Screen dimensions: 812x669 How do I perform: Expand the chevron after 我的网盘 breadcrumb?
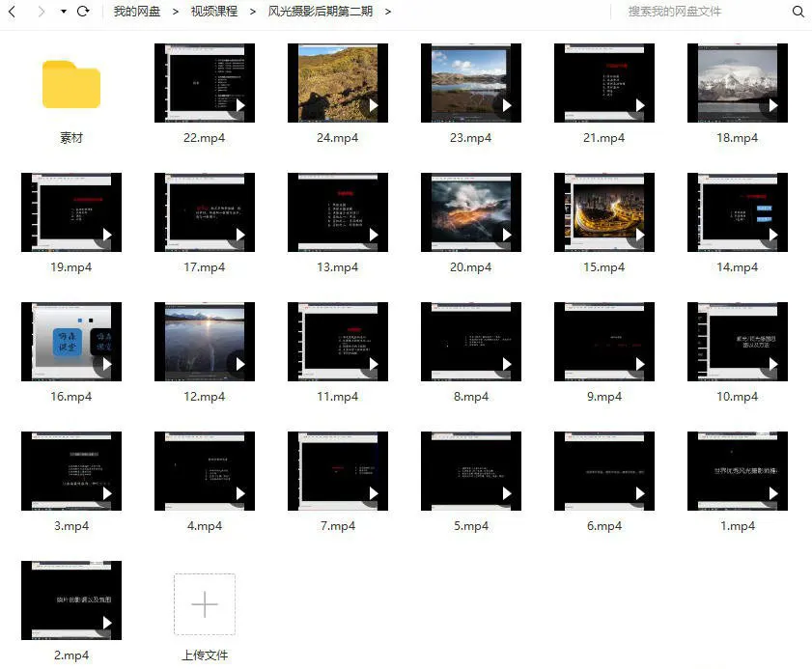point(176,12)
